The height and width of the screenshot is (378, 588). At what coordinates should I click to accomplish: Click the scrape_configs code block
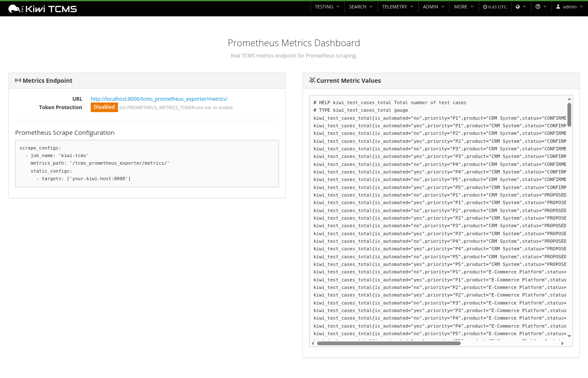coord(147,163)
